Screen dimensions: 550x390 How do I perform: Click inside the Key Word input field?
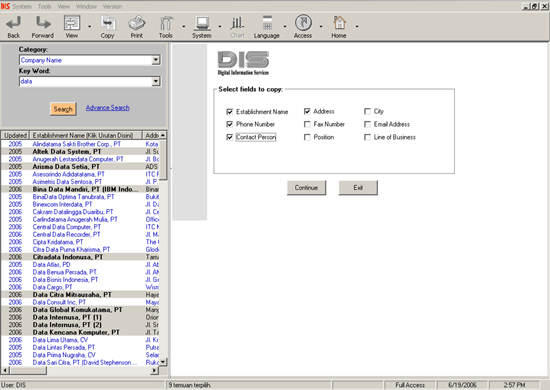tap(86, 81)
